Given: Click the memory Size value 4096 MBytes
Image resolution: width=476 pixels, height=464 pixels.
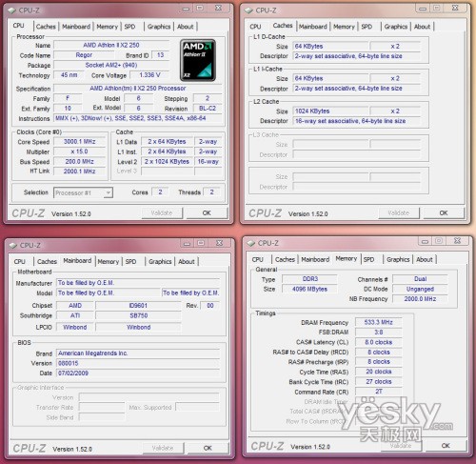Looking at the screenshot, I should pos(309,289).
